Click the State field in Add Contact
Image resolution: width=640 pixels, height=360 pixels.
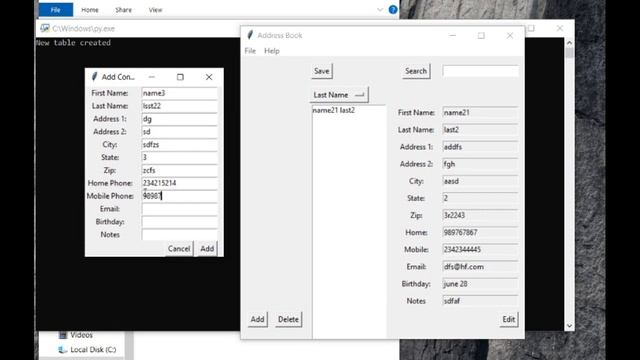180,158
